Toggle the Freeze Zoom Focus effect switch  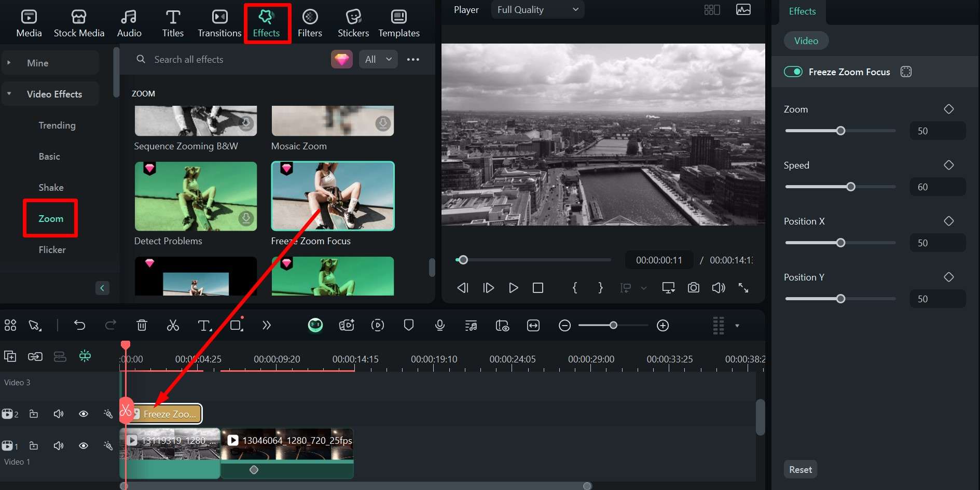click(793, 72)
